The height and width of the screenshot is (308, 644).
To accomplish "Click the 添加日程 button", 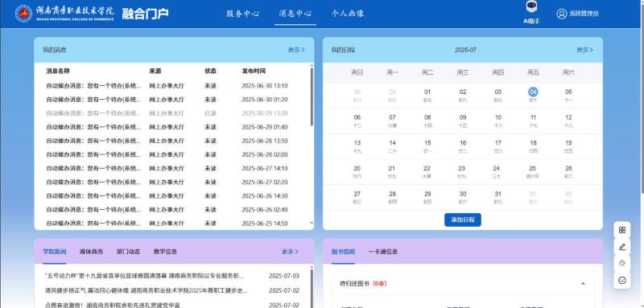I will click(x=462, y=220).
